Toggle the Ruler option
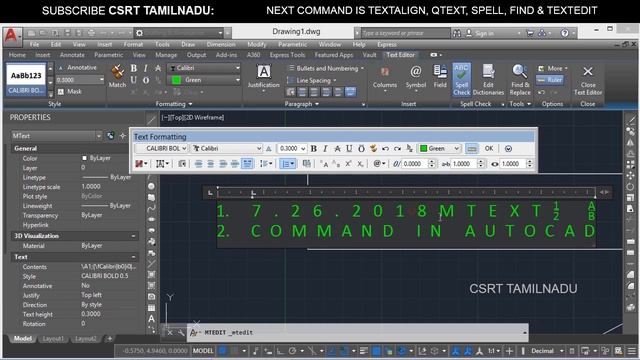 click(x=550, y=80)
